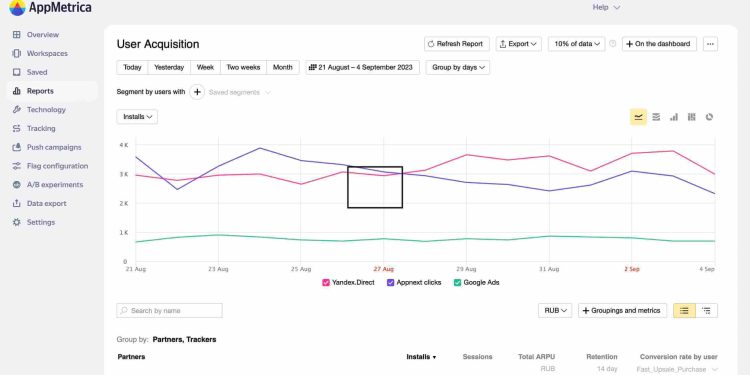
Task: Select the Two weeks period tab
Action: point(243,67)
